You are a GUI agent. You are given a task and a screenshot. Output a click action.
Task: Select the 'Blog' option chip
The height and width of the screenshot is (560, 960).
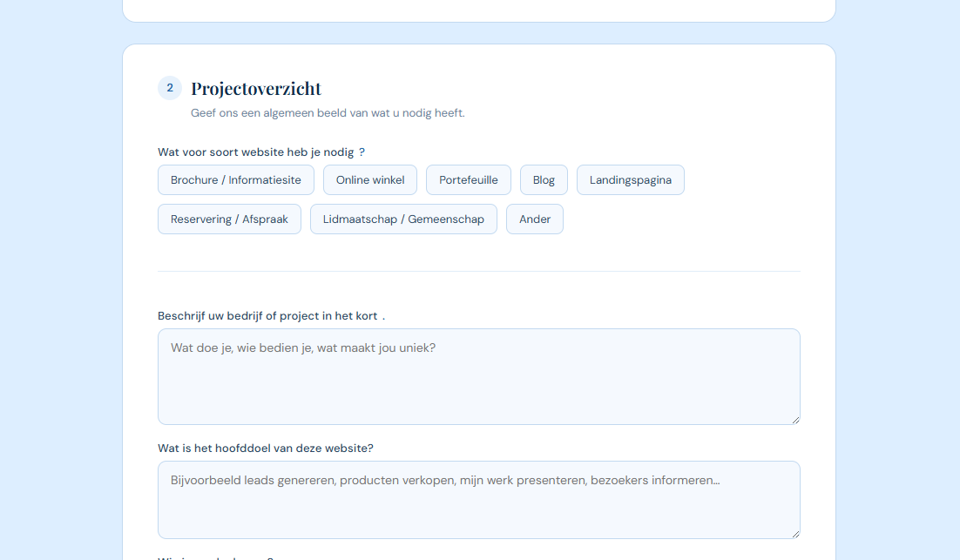[544, 179]
